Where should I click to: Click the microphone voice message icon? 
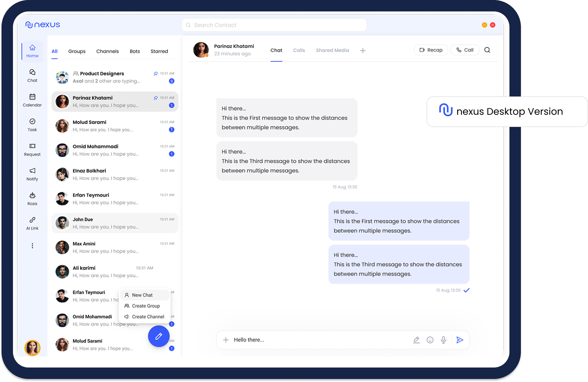coord(443,340)
